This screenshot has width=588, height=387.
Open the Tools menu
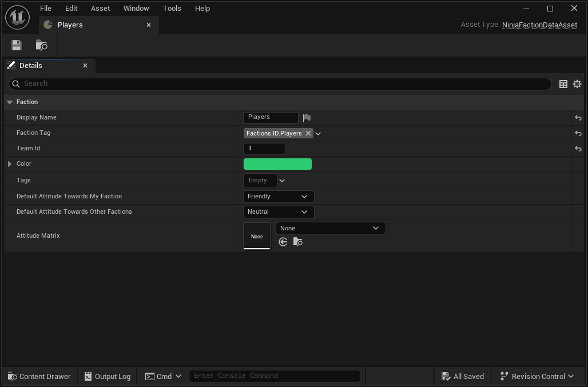coord(172,9)
